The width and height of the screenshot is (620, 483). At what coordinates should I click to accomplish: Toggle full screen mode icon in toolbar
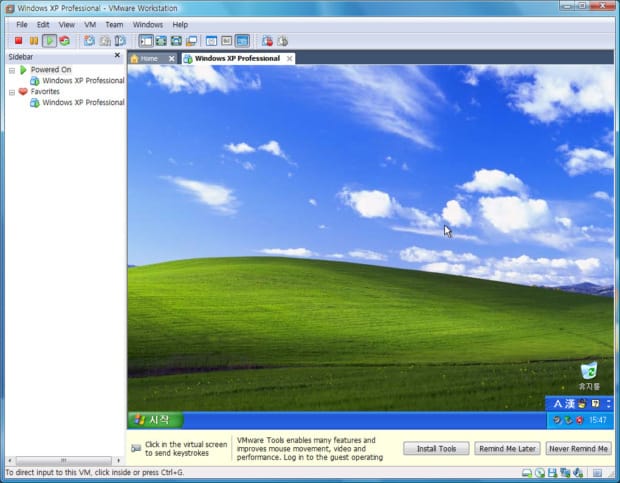click(176, 41)
